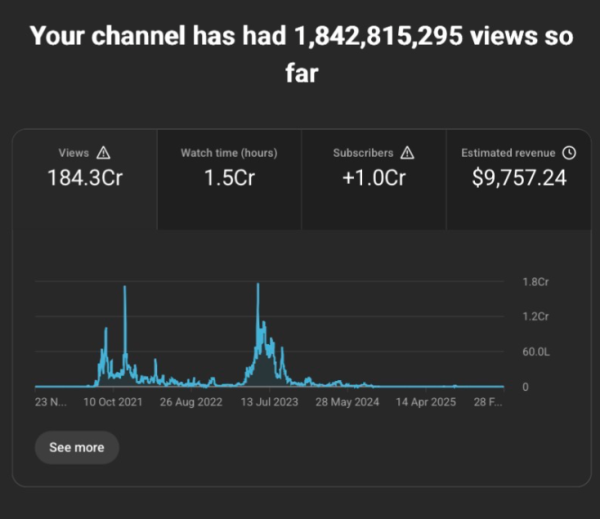Click the truncated "28 F..." axis date

490,404
